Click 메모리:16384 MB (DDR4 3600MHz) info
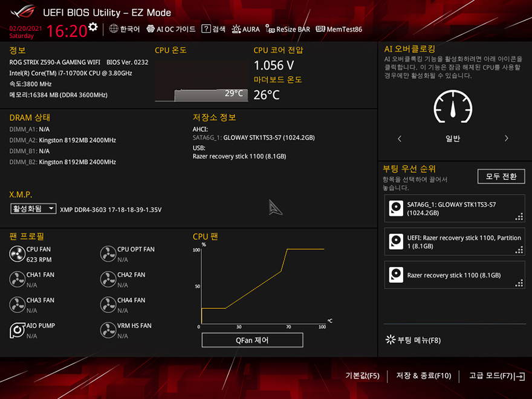Viewport: 532px width, 399px height. click(59, 95)
